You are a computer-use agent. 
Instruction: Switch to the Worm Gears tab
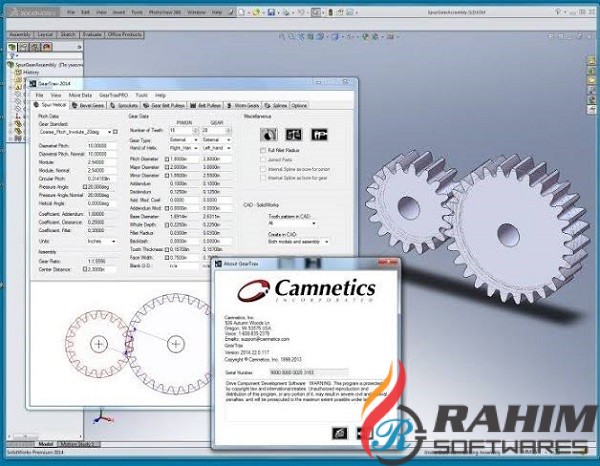tap(243, 105)
